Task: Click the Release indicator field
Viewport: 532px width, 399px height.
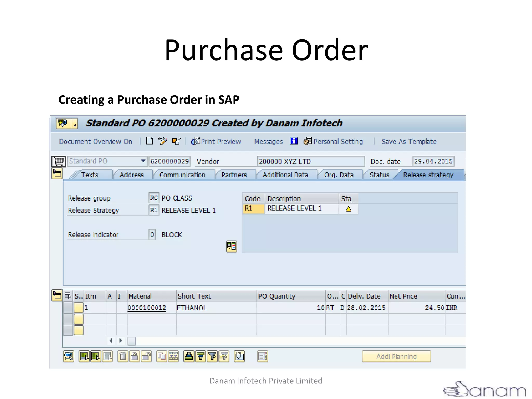Action: pos(152,234)
